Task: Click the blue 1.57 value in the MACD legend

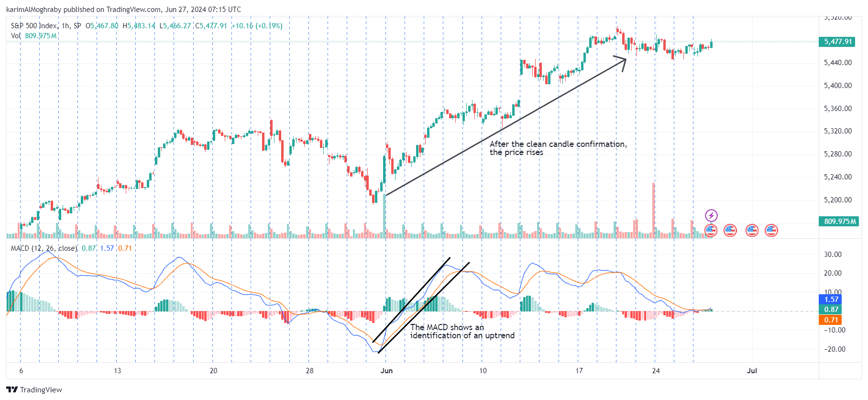Action: 107,248
